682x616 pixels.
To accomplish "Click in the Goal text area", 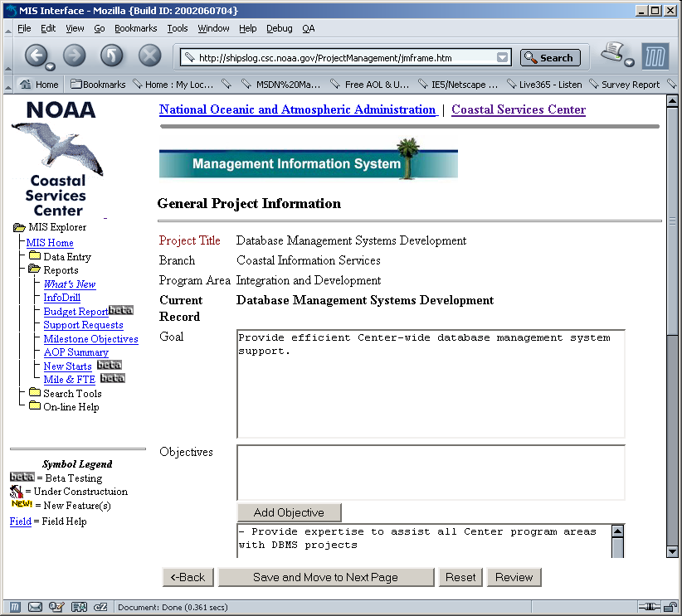I will (x=431, y=384).
